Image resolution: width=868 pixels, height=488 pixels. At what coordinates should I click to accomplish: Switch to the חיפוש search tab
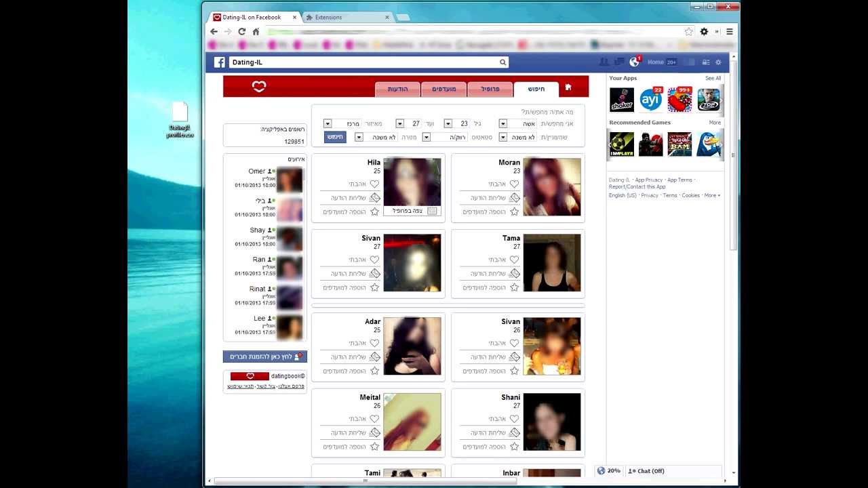pos(536,89)
